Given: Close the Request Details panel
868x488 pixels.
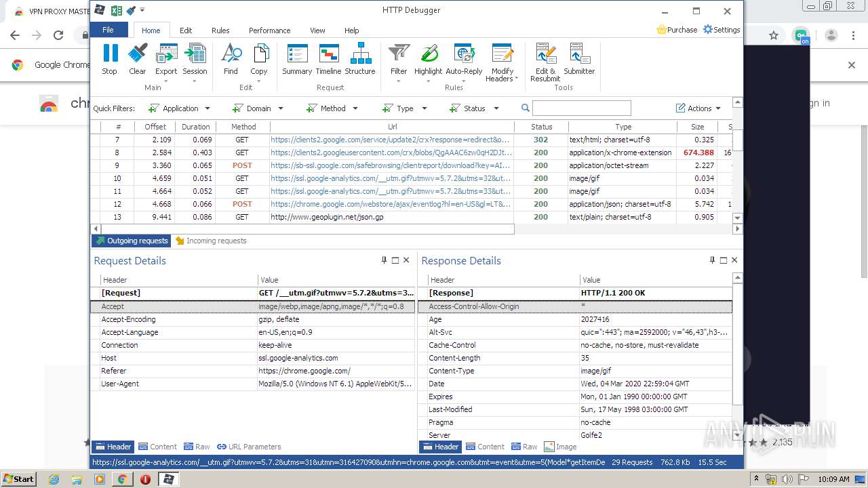Looking at the screenshot, I should [406, 260].
